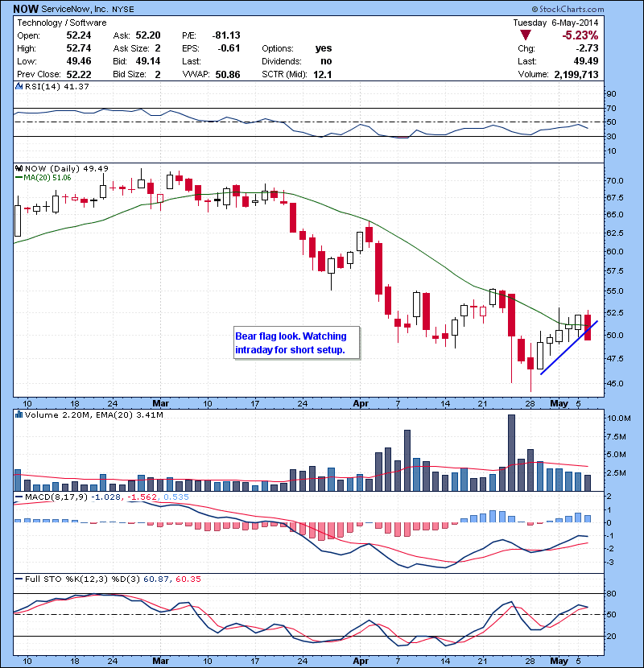
Task: Select the SCTR (Mid) value 12.1
Action: click(x=323, y=74)
